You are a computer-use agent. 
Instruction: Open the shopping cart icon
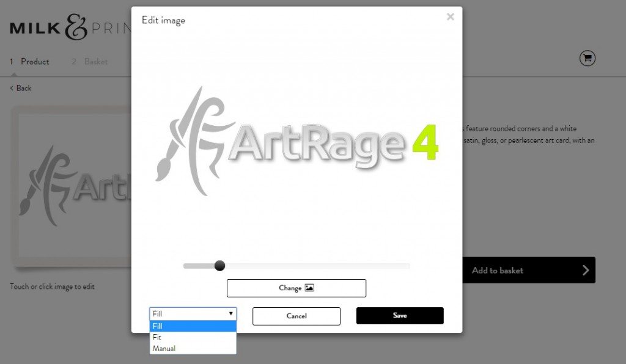pyautogui.click(x=587, y=58)
